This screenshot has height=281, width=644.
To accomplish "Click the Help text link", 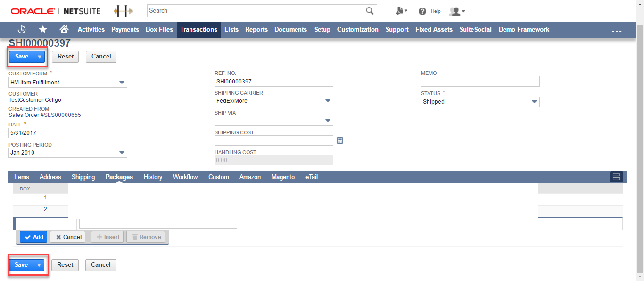I will tap(436, 11).
